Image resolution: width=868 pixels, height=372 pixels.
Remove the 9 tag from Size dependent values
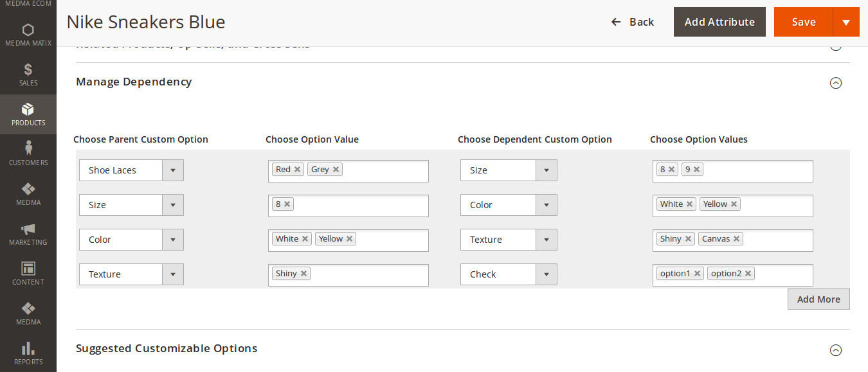pyautogui.click(x=696, y=170)
